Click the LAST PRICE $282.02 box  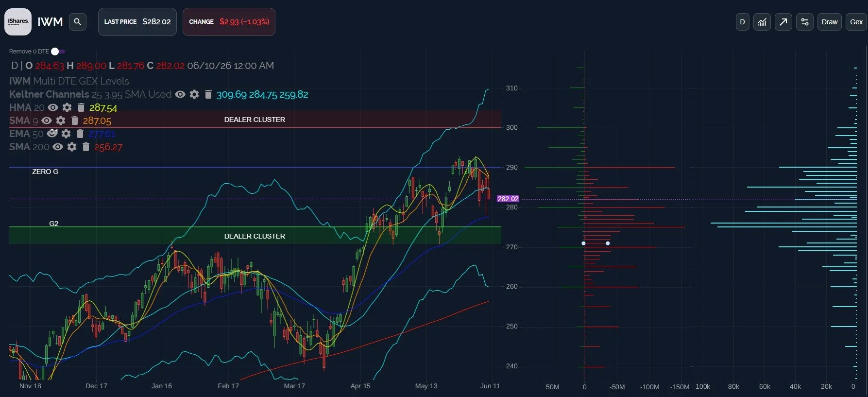pyautogui.click(x=137, y=22)
